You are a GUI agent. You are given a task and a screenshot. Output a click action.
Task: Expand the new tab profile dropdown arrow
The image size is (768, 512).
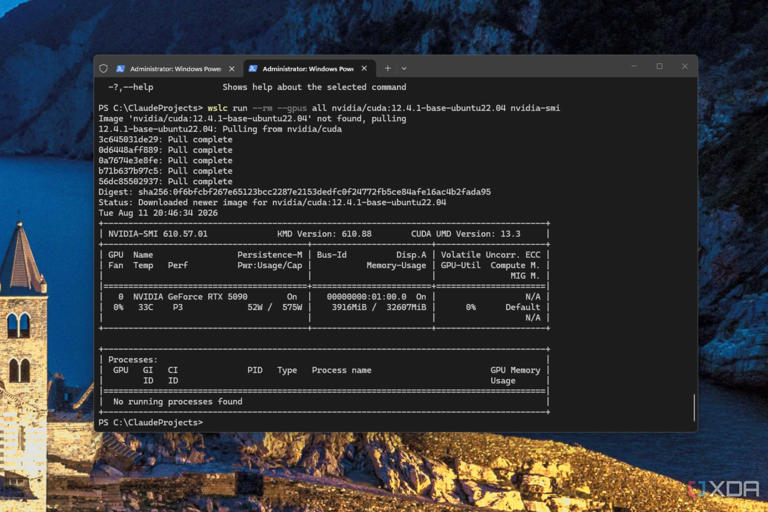[404, 69]
